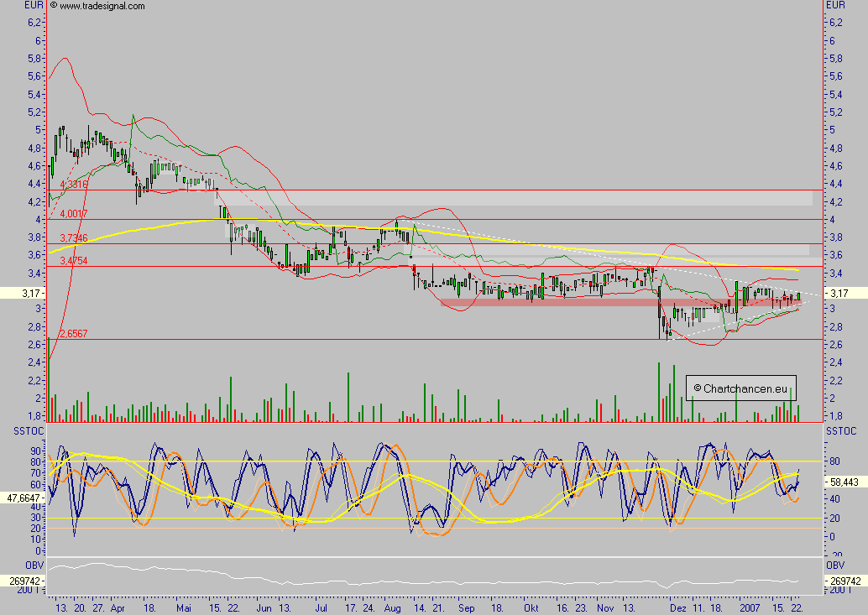Click the SSTOC indicator label on right side

click(841, 430)
